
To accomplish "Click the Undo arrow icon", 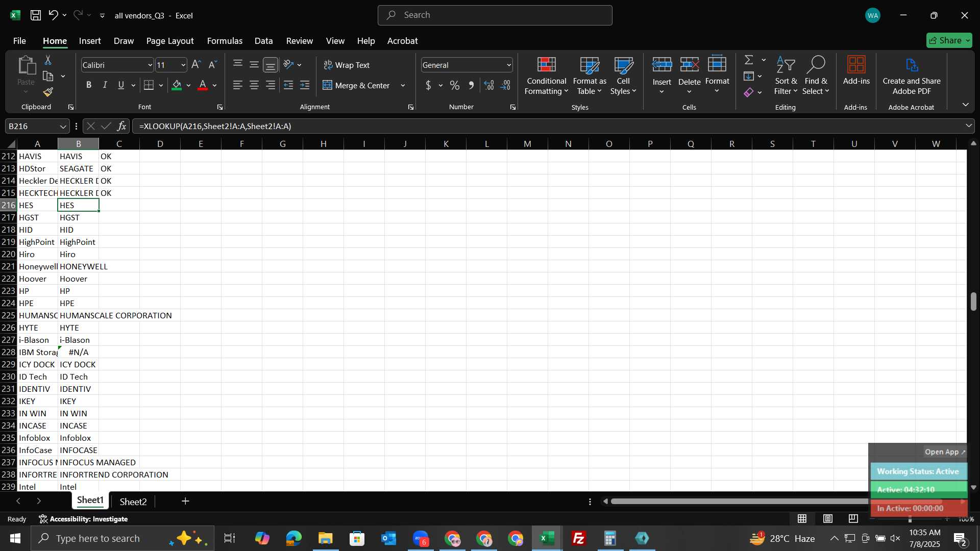I will (53, 15).
